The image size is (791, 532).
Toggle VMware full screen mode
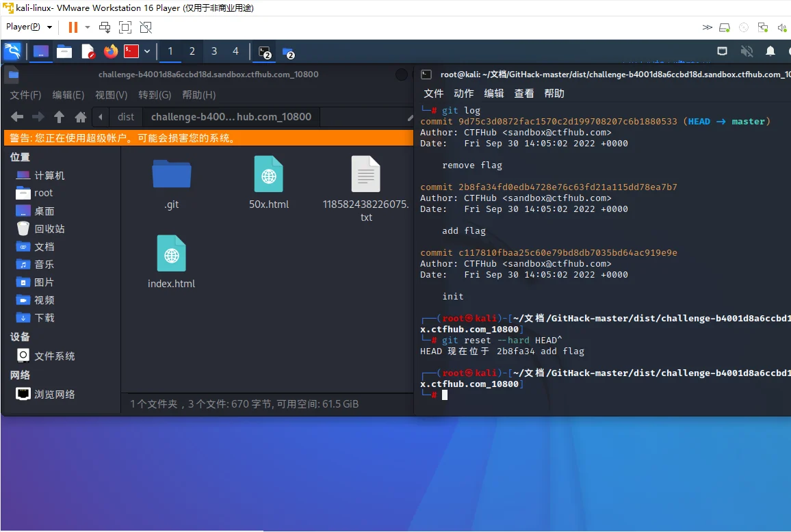[125, 27]
